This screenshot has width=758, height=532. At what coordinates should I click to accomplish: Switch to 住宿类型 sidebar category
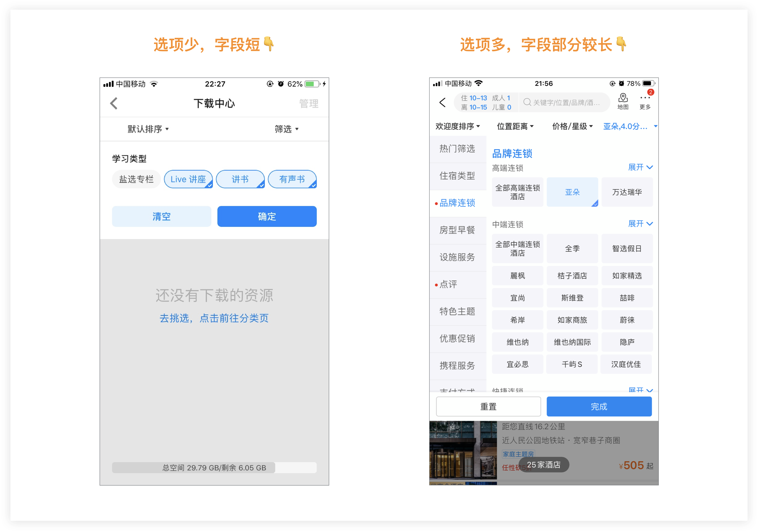pos(457,176)
